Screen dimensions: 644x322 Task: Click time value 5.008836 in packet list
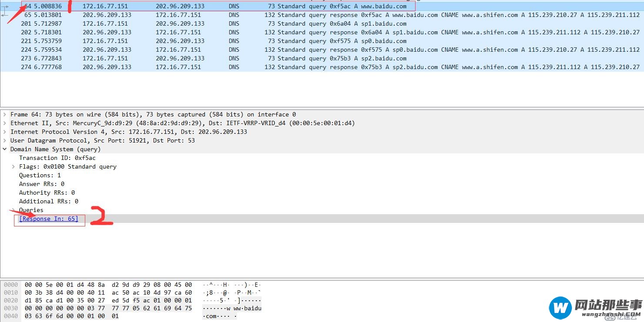click(x=48, y=6)
